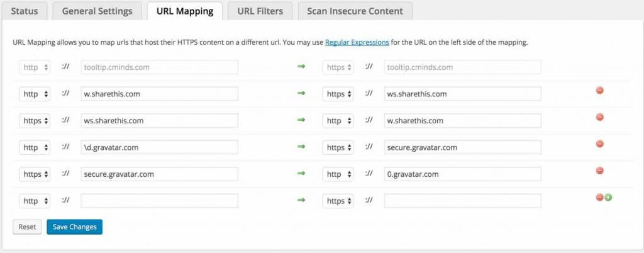Click the green arrow in the empty mapping row

pos(301,200)
